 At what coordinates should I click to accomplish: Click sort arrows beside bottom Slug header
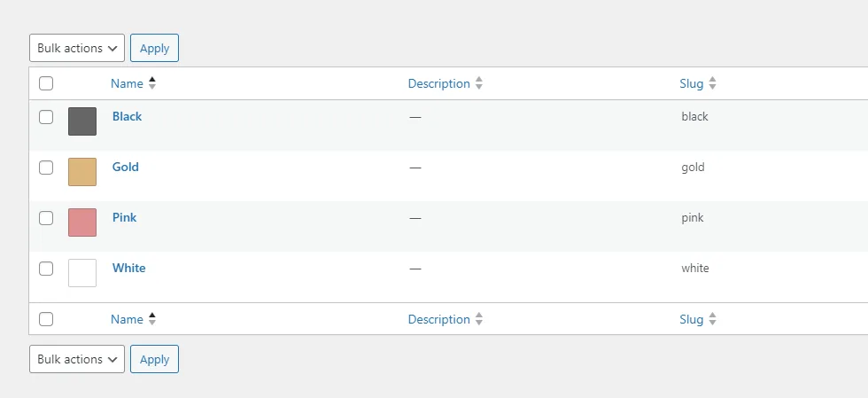click(x=712, y=319)
